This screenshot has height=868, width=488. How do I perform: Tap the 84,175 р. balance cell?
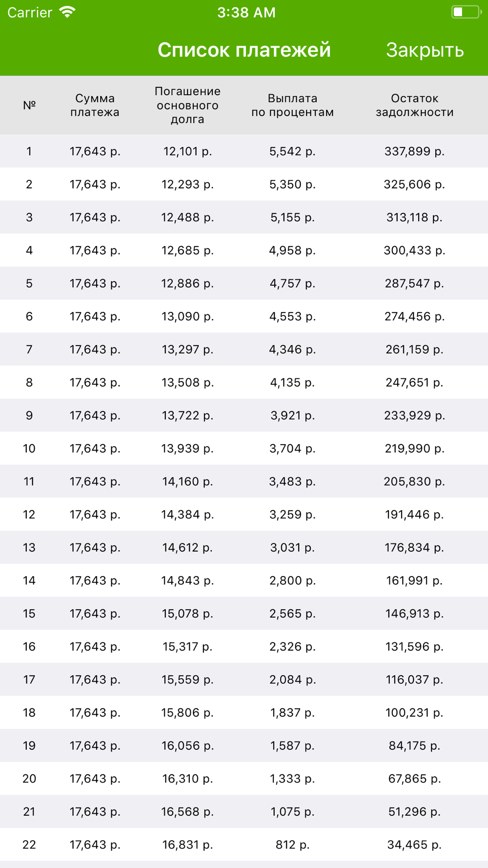(414, 745)
